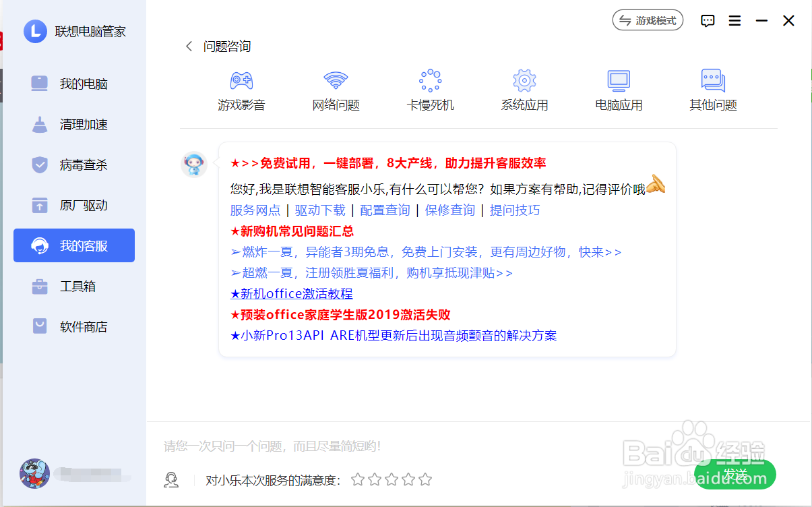
Task: Open the user profile avatar
Action: pos(34,473)
